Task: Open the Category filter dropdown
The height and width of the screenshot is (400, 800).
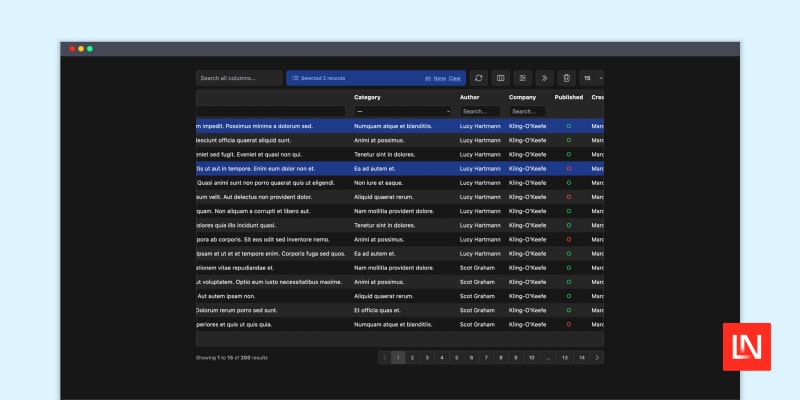Action: click(x=403, y=111)
